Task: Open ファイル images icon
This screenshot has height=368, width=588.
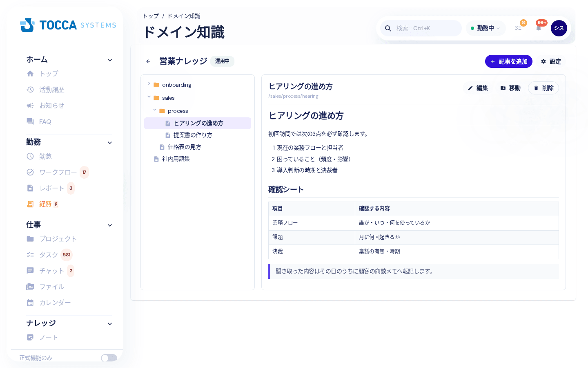Action: (30, 287)
